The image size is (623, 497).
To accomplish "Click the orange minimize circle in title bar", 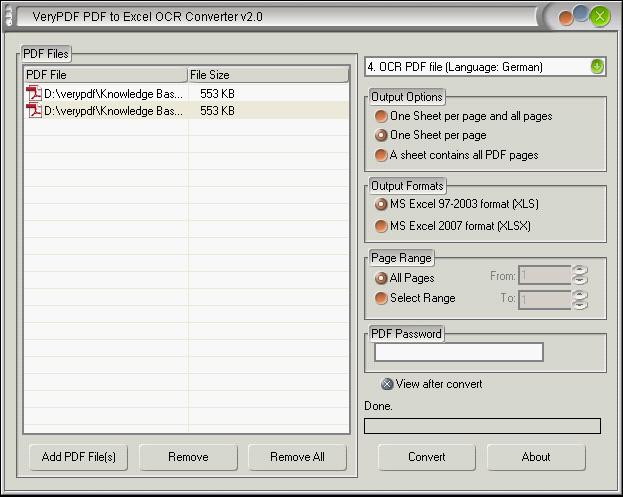I will 565,18.
